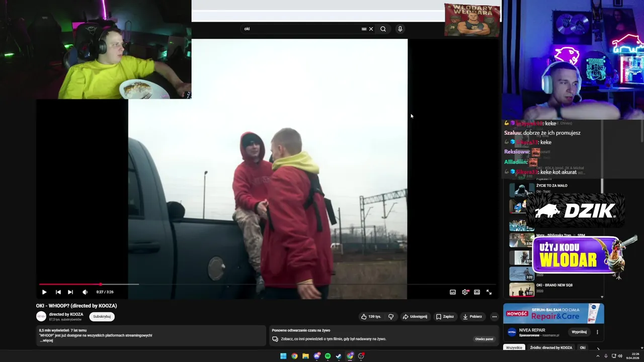The image size is (644, 362).
Task: Toggle subtitles on the player
Action: point(453,292)
